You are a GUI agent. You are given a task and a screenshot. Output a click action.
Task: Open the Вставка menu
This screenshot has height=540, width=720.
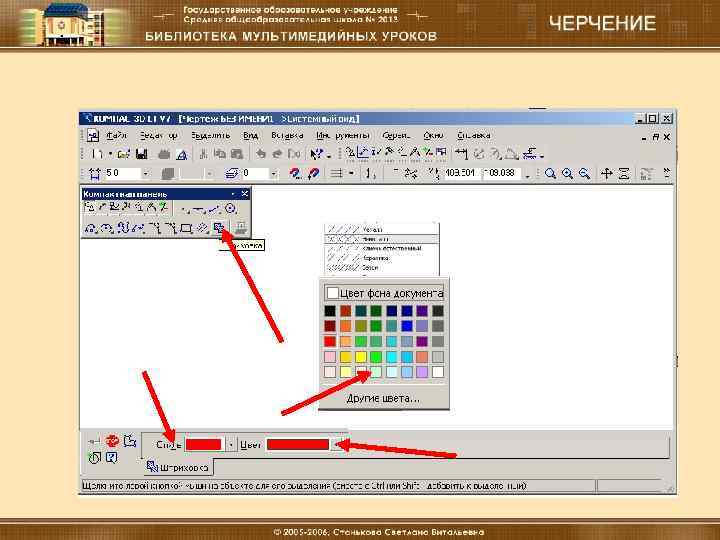tap(287, 135)
